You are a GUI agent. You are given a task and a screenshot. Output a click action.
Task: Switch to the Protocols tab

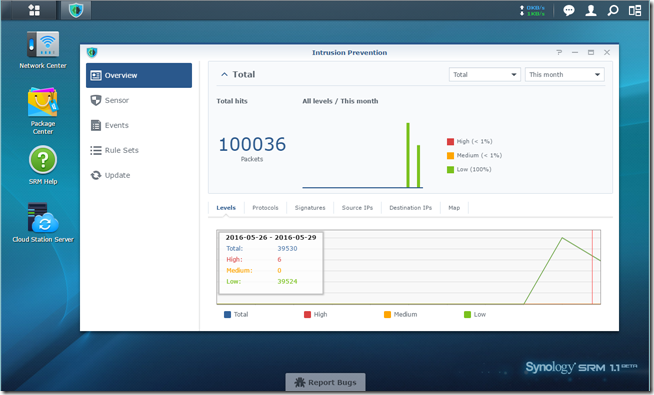coord(265,208)
